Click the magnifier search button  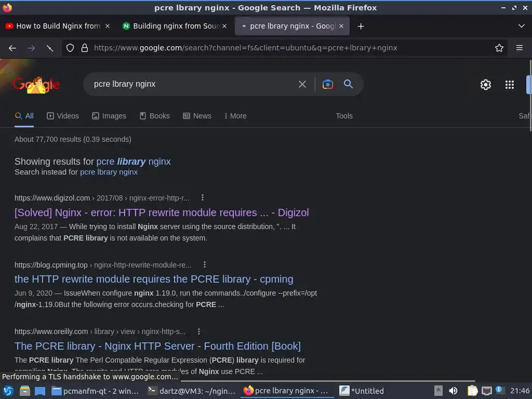pos(348,84)
